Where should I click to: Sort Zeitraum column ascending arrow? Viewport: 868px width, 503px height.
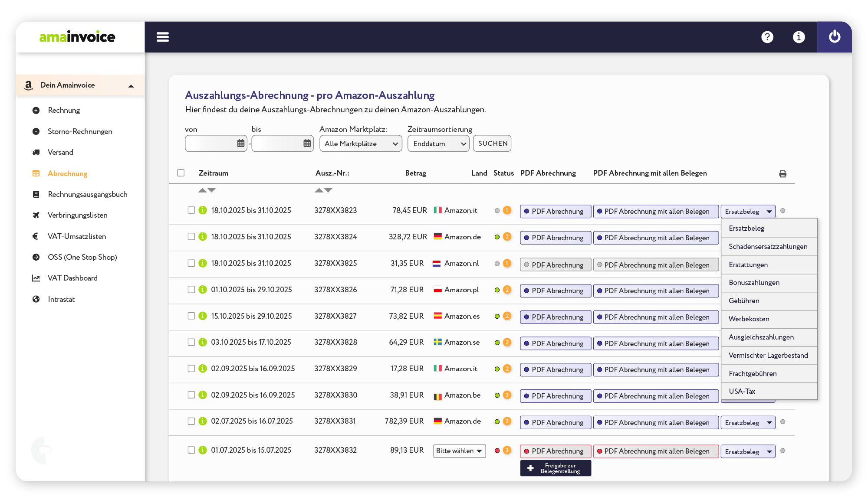click(x=202, y=190)
